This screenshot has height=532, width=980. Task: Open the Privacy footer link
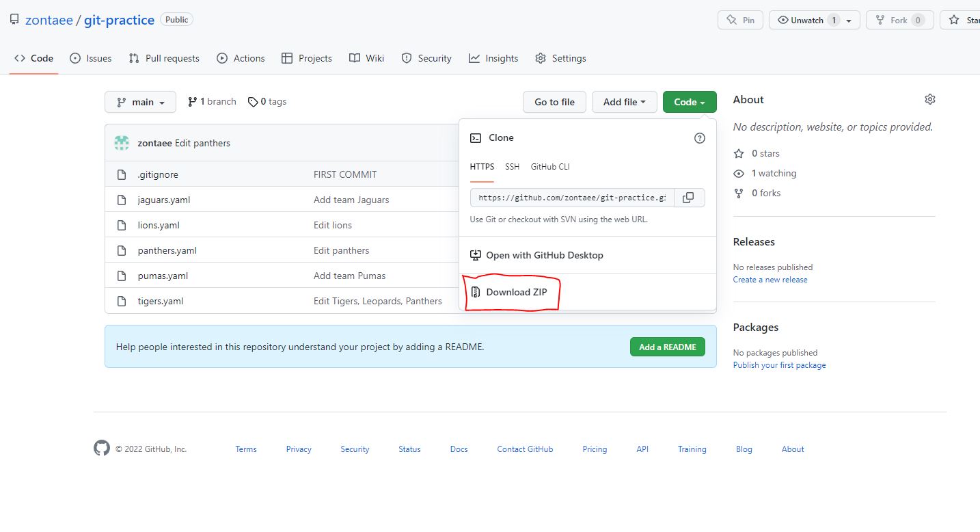pos(299,449)
